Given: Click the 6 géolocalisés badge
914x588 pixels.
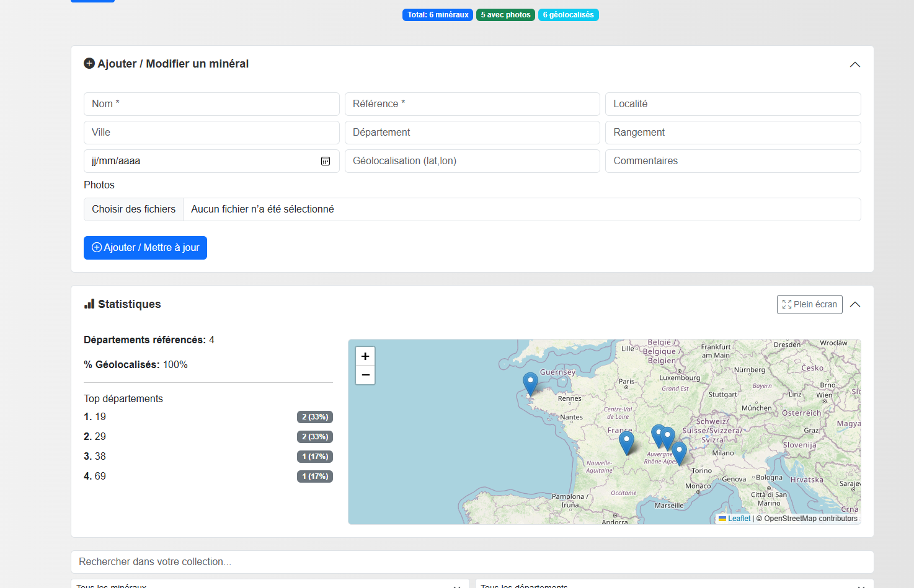Looking at the screenshot, I should [x=568, y=15].
